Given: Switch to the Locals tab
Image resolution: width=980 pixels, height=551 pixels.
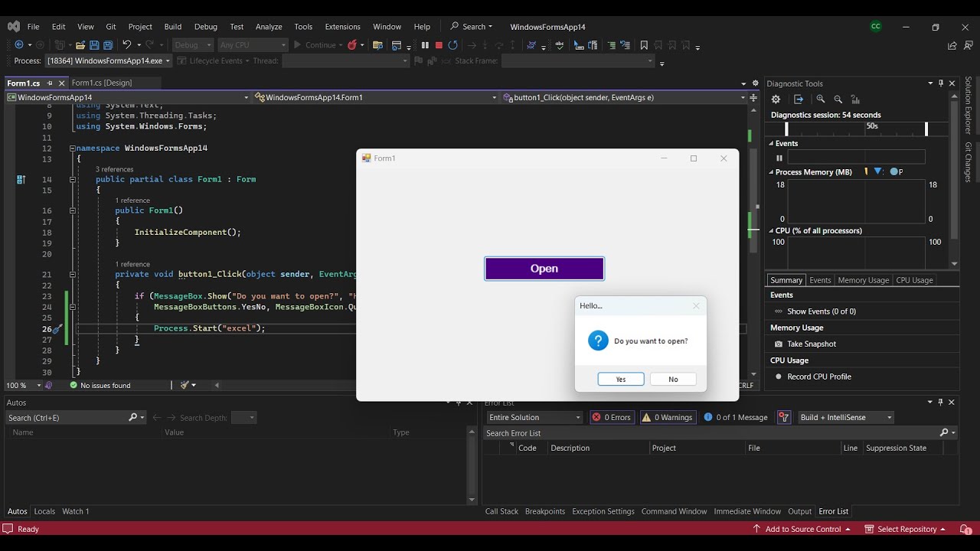Looking at the screenshot, I should [x=44, y=511].
